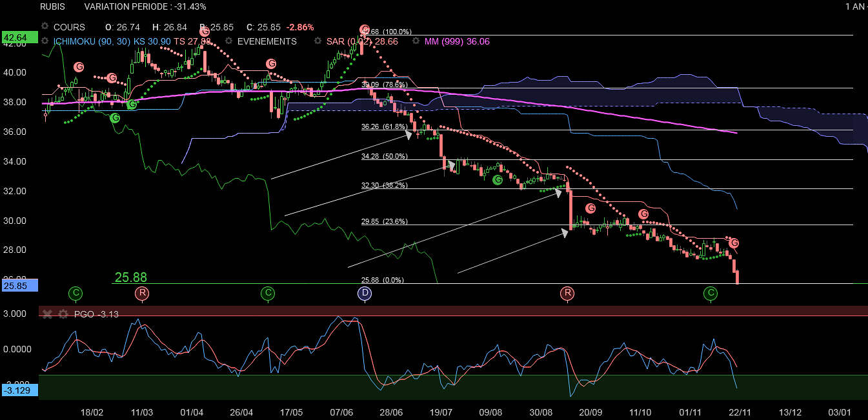Click the 39.09 (78.6%) Fibonacci label
The width and height of the screenshot is (868, 420).
tap(385, 84)
